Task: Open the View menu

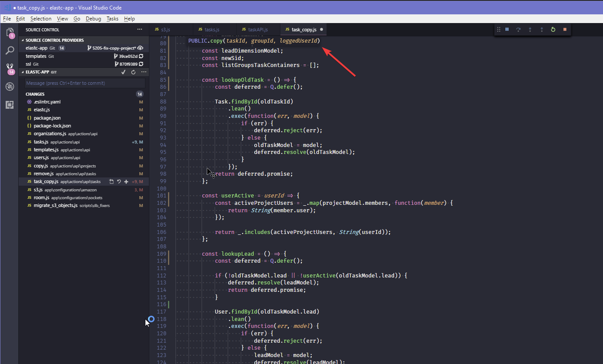Action: click(63, 19)
